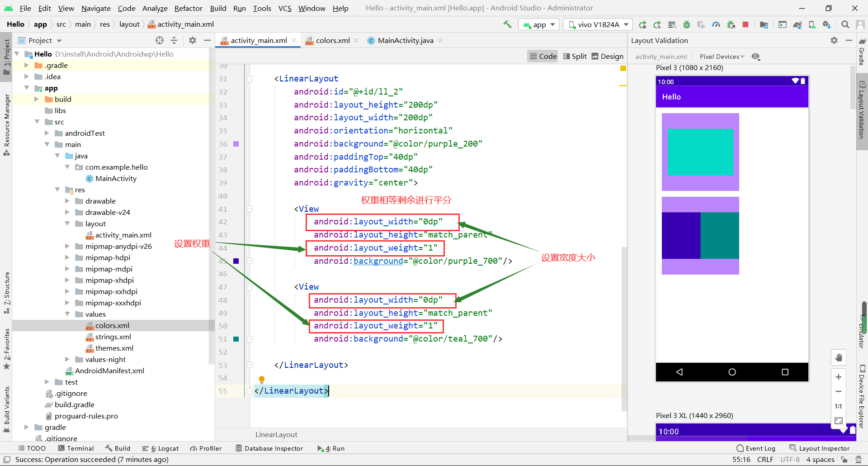Viewport: 868px width, 466px height.
Task: Click the Apply Changes and Restart Activity icon
Action: (x=657, y=24)
